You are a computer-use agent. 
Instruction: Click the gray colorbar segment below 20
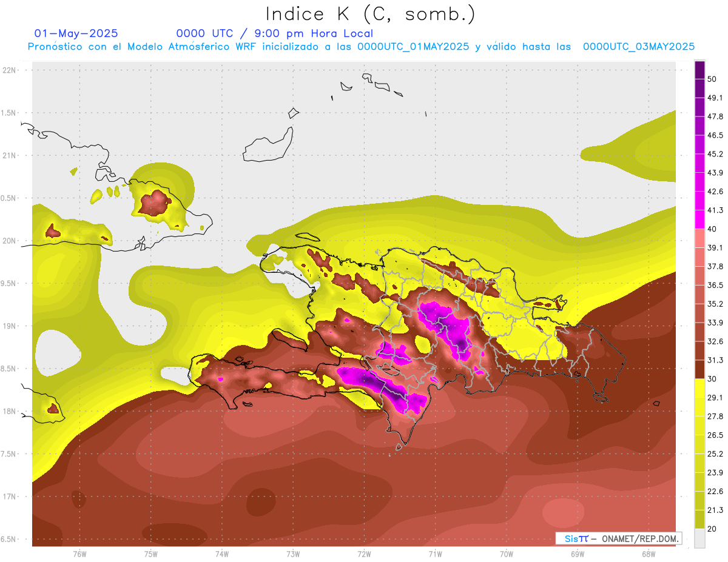699,538
